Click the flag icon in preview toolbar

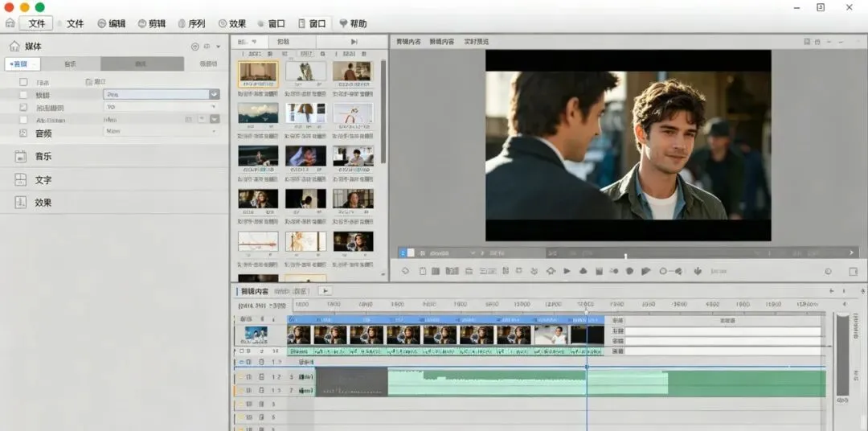[645, 271]
